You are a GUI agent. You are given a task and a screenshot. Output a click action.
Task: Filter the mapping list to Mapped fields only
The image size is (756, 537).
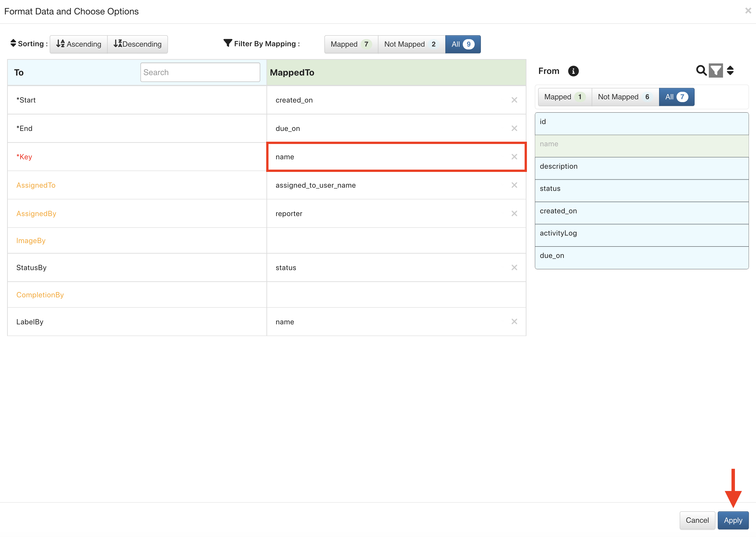point(350,44)
